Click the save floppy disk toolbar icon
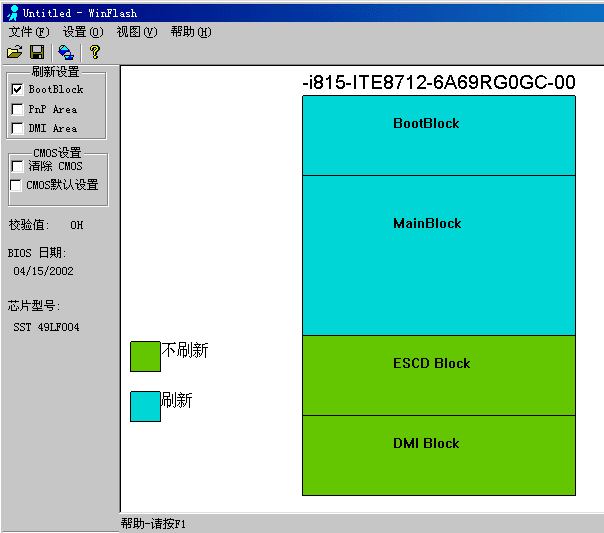The image size is (604, 533). (x=37, y=52)
